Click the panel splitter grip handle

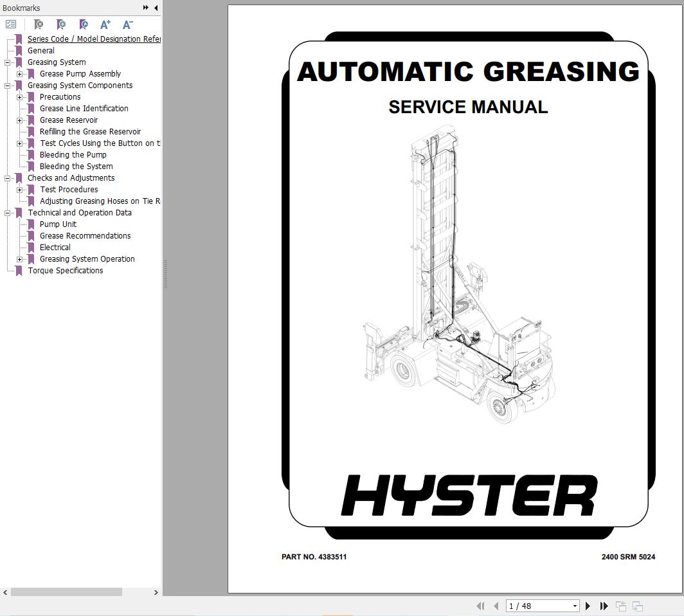click(165, 274)
